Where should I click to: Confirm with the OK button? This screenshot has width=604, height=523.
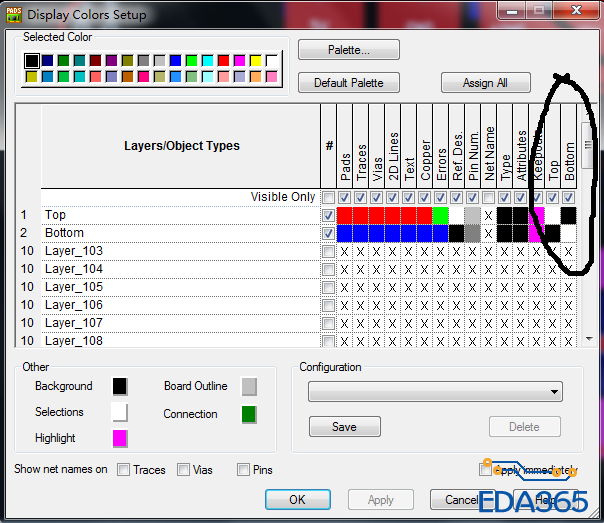[x=298, y=500]
